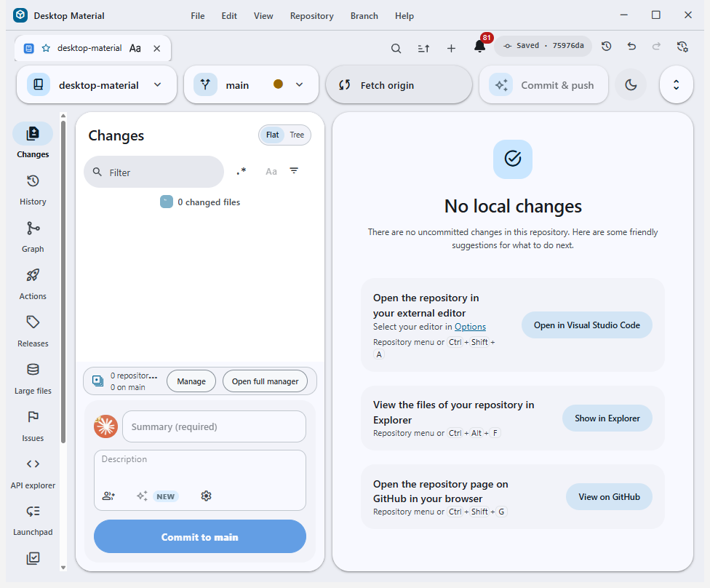
Task: Open notifications bell with 81 badge
Action: (x=480, y=46)
